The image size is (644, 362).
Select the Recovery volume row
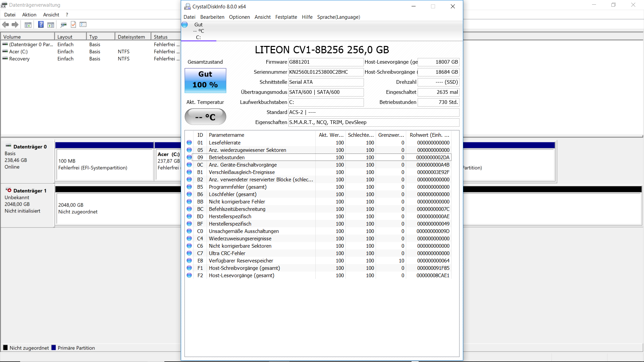coord(19,59)
